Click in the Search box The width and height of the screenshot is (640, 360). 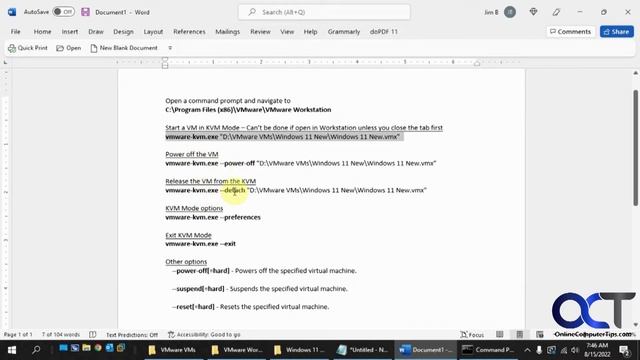point(324,12)
